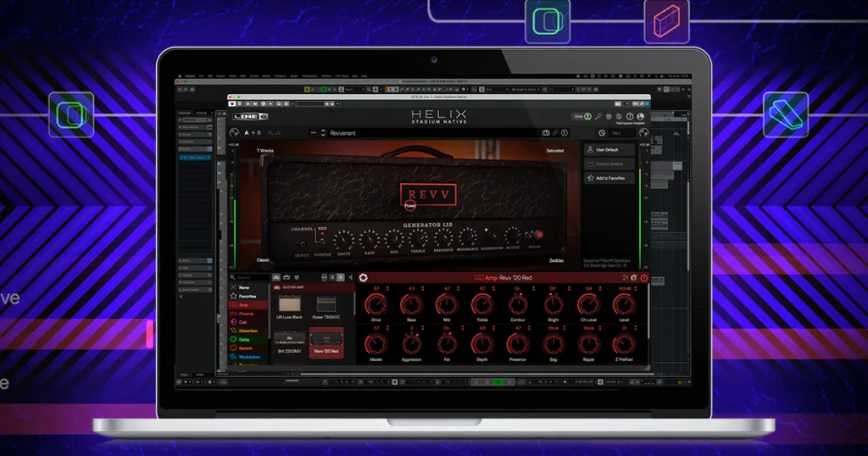Select Brit 2203MV amp thumbnail
Screen dimensions: 868x456
[x=290, y=343]
